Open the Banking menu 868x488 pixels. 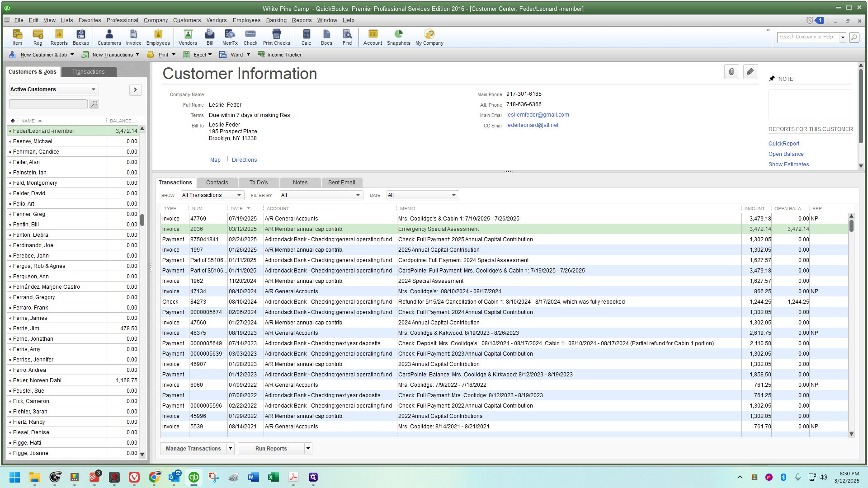(x=276, y=20)
